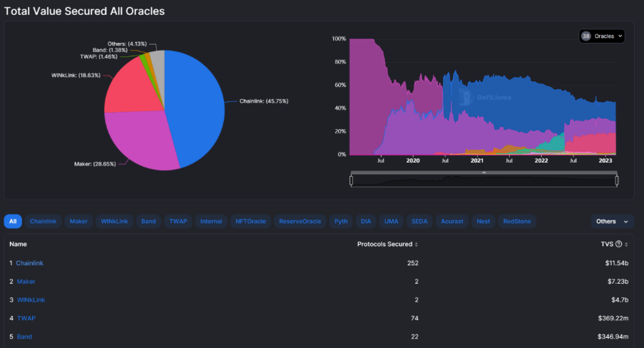The height and width of the screenshot is (348, 644).
Task: Click the Band (1.38%) pie label
Action: [110, 50]
